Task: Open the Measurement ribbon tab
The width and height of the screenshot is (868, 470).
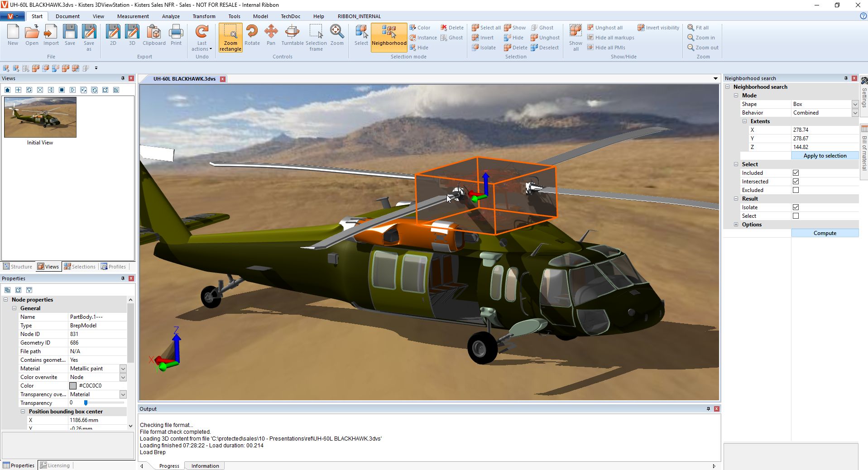Action: tap(133, 16)
